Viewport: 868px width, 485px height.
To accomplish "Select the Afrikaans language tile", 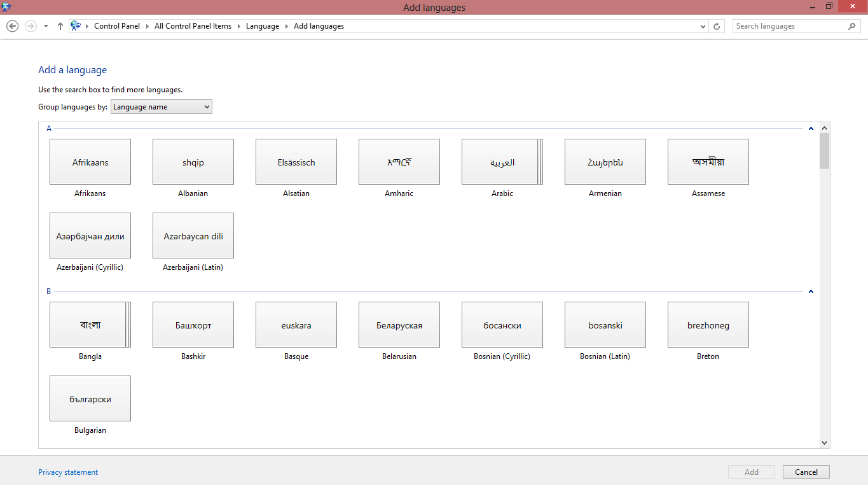I will [x=90, y=162].
